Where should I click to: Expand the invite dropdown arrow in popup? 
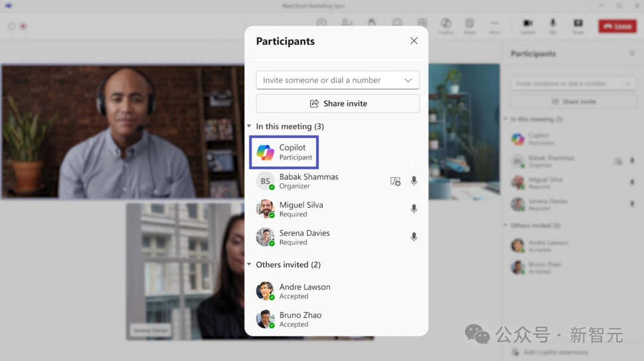pyautogui.click(x=408, y=80)
